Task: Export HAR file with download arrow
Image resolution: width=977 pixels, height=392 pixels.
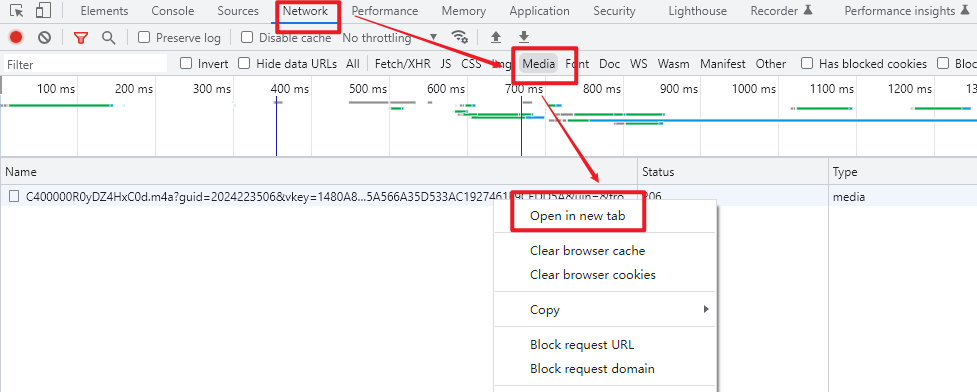Action: pos(524,37)
